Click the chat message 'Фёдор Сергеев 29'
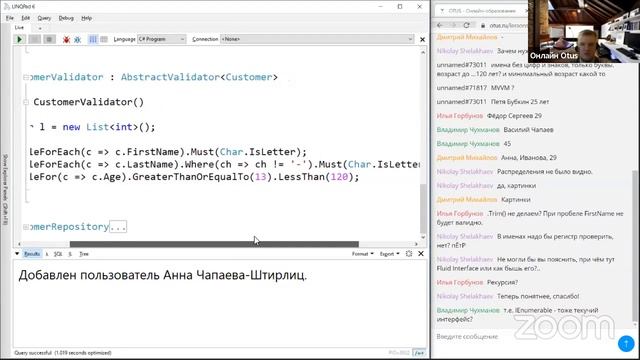 click(x=514, y=116)
